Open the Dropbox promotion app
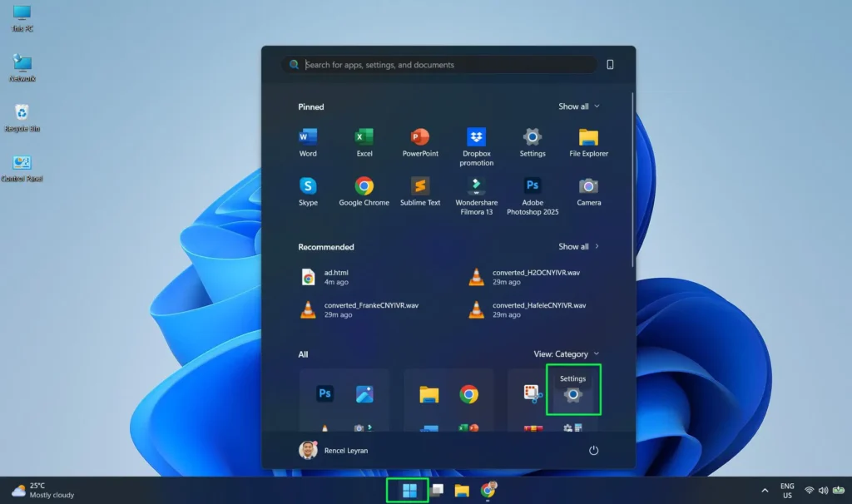This screenshot has width=852, height=504. [476, 138]
